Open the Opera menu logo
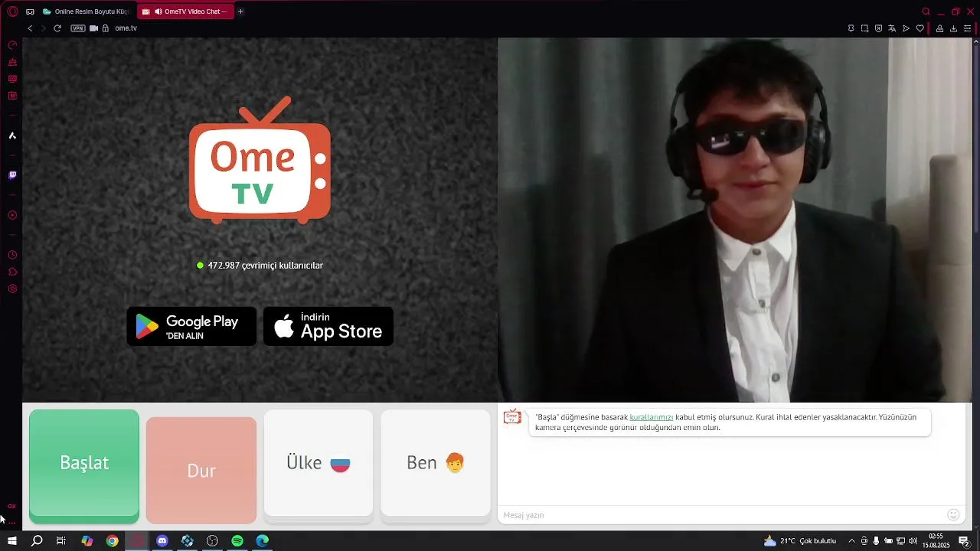Screen dimensions: 980x551 [x=12, y=11]
